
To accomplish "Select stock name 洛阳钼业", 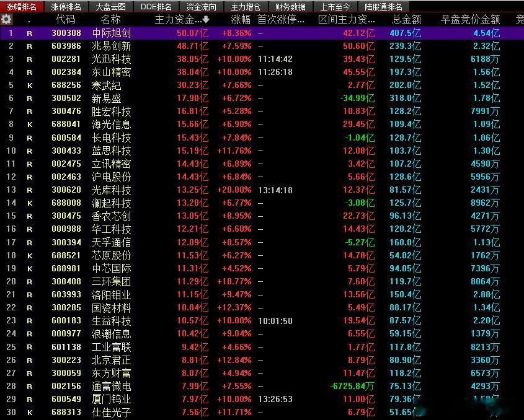I will click(111, 294).
